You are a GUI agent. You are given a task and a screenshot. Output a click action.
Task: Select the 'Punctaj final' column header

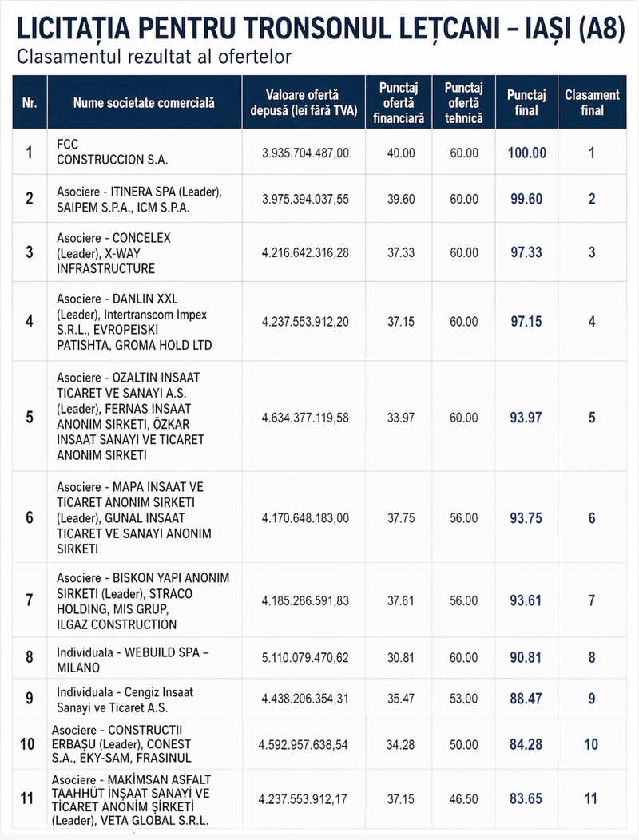click(x=526, y=102)
